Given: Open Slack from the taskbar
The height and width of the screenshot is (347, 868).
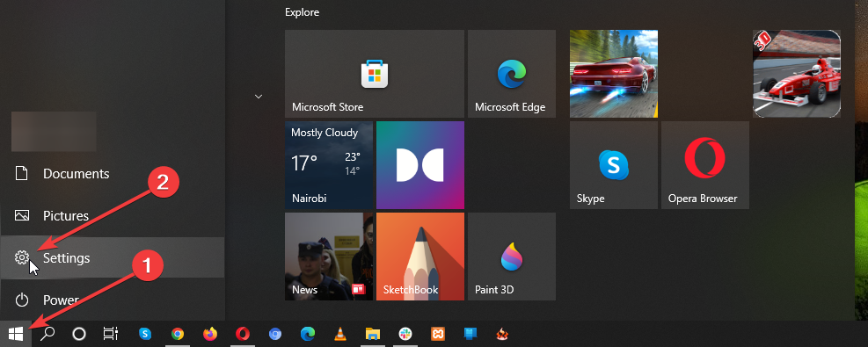Looking at the screenshot, I should [405, 334].
